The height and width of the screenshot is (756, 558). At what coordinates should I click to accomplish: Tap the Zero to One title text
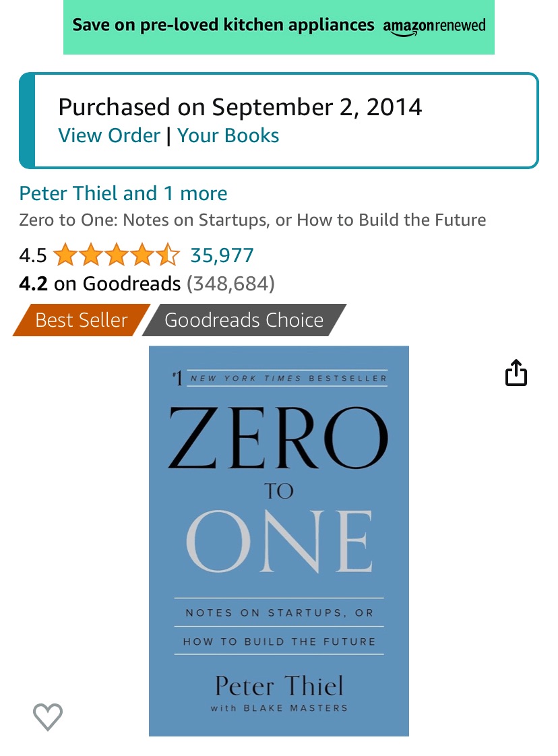point(252,220)
